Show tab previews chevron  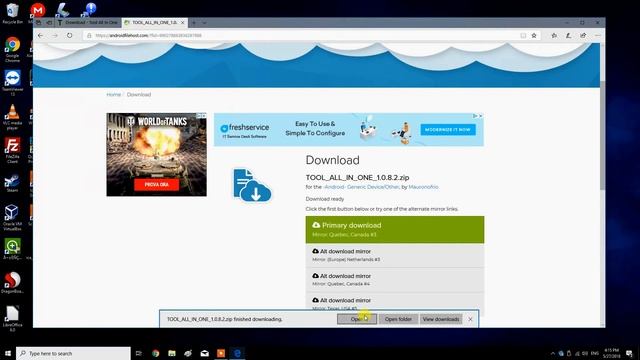pyautogui.click(x=204, y=23)
